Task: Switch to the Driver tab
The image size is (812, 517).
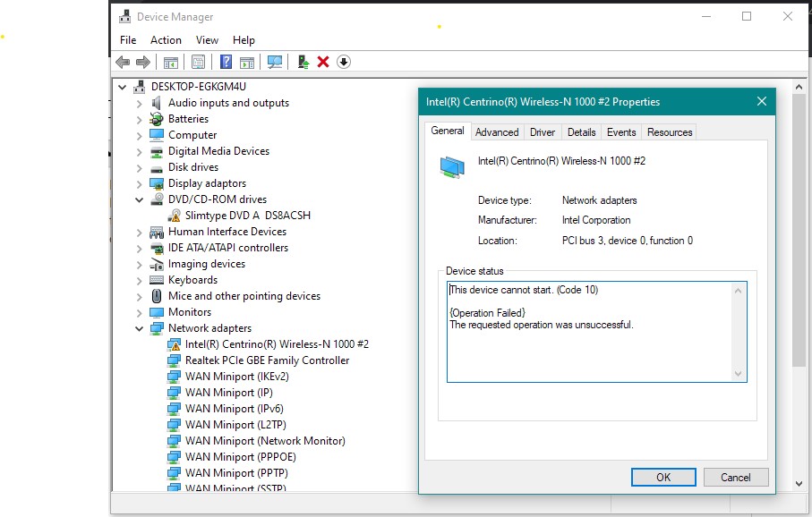Action: click(x=543, y=132)
